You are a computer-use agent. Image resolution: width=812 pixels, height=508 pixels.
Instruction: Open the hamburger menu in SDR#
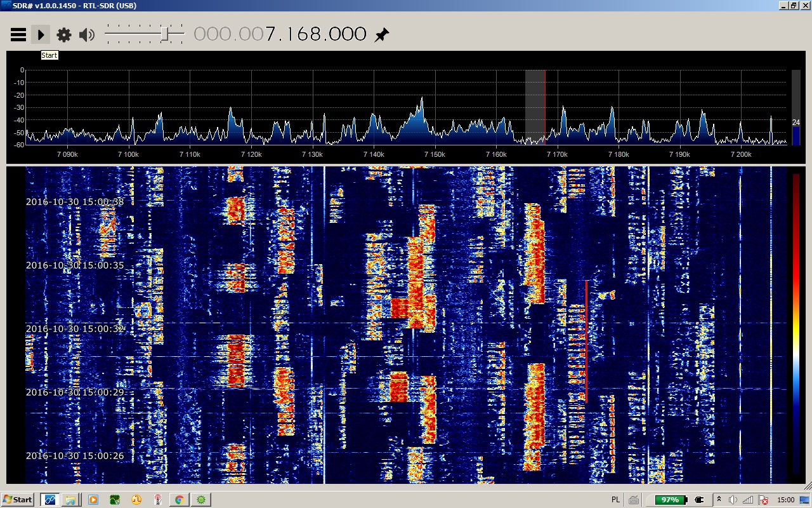point(18,34)
